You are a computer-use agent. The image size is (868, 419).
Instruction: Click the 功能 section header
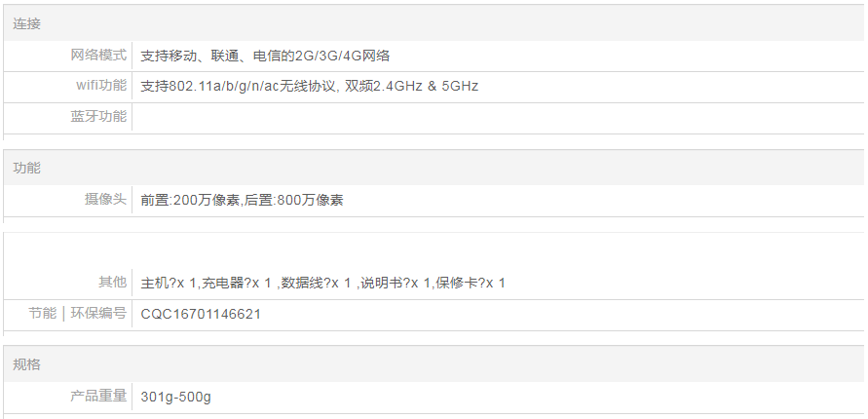[27, 169]
